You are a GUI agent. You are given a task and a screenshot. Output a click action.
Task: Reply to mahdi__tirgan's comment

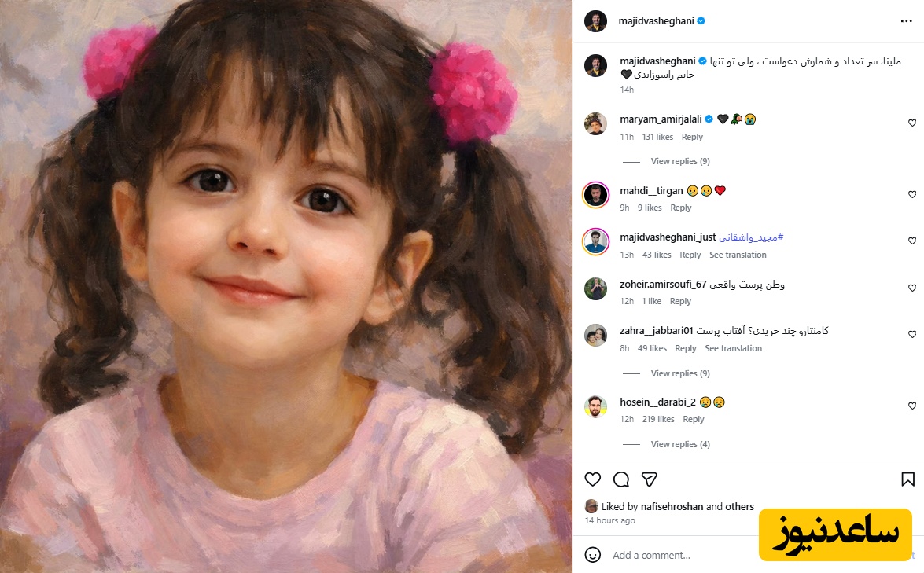coord(681,208)
